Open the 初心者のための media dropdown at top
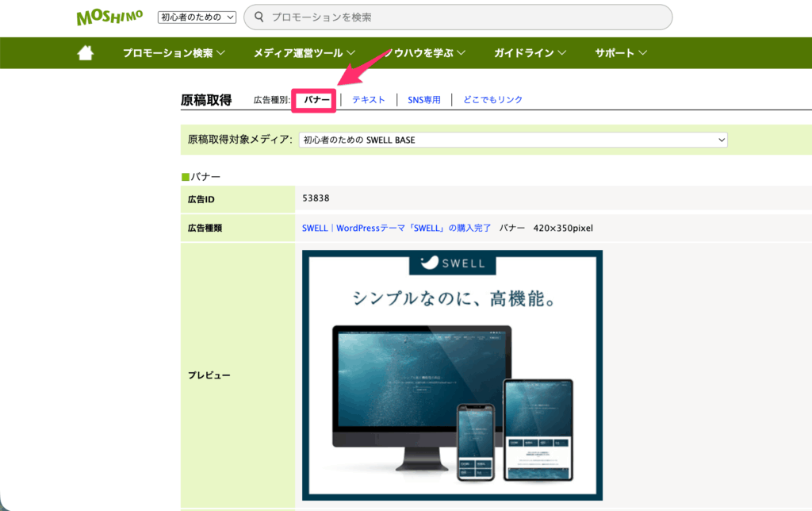Image resolution: width=812 pixels, height=511 pixels. tap(197, 17)
